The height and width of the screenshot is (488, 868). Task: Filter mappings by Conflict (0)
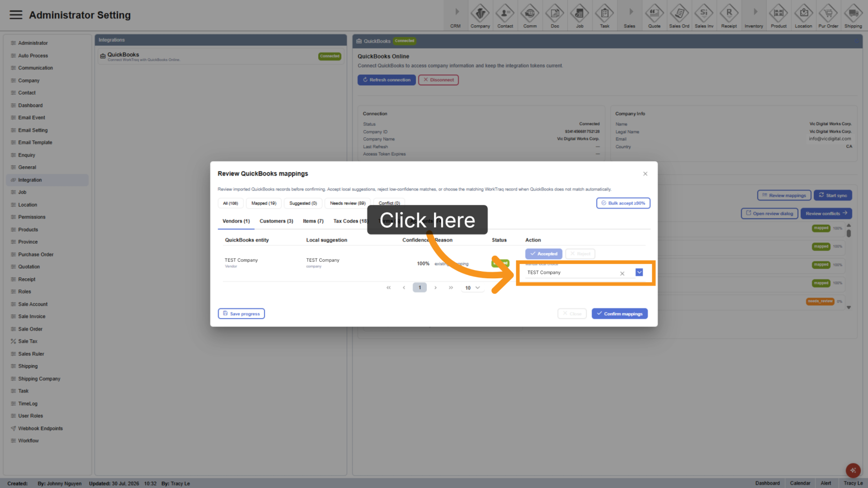click(x=389, y=203)
